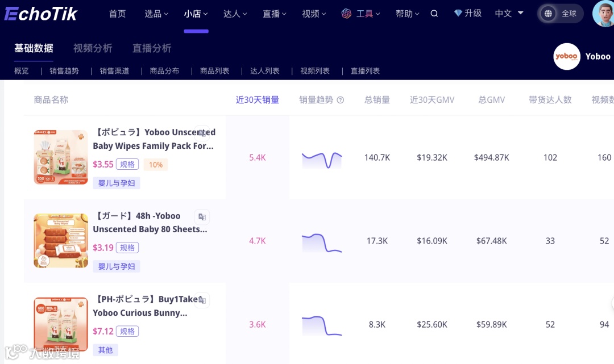Sort by 近30天GMV column header
The width and height of the screenshot is (614, 364).
point(432,100)
